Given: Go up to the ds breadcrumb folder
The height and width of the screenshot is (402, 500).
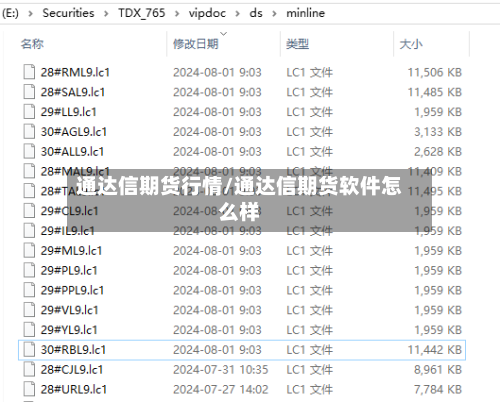Looking at the screenshot, I should [x=256, y=13].
